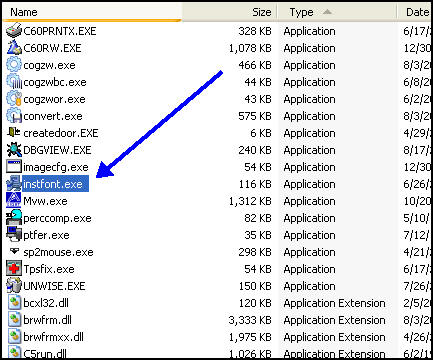
Task: Select the brwfrm.dll file icon
Action: tap(15, 320)
